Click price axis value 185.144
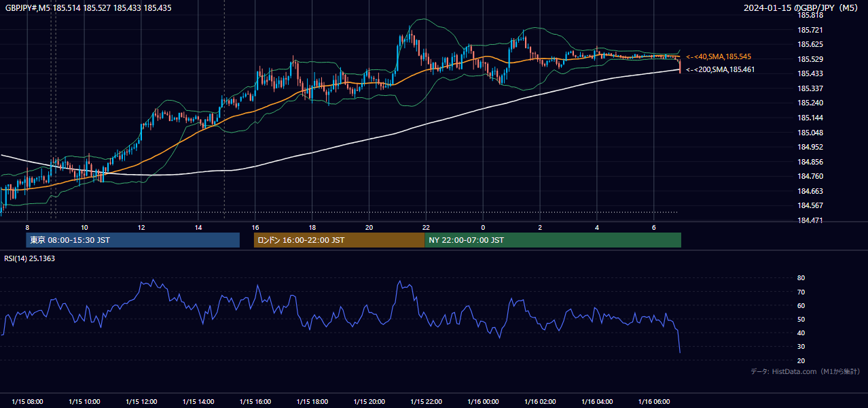Image resolution: width=868 pixels, height=408 pixels. 810,118
